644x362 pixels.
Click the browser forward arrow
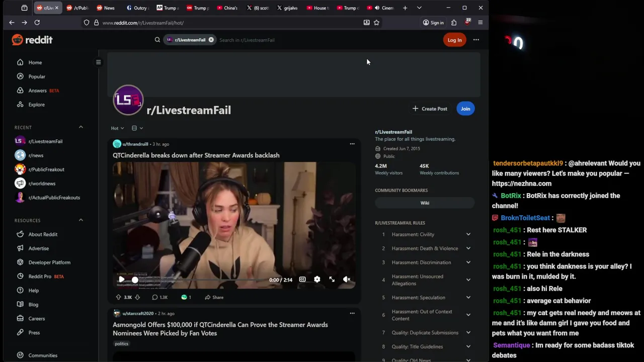pyautogui.click(x=24, y=23)
